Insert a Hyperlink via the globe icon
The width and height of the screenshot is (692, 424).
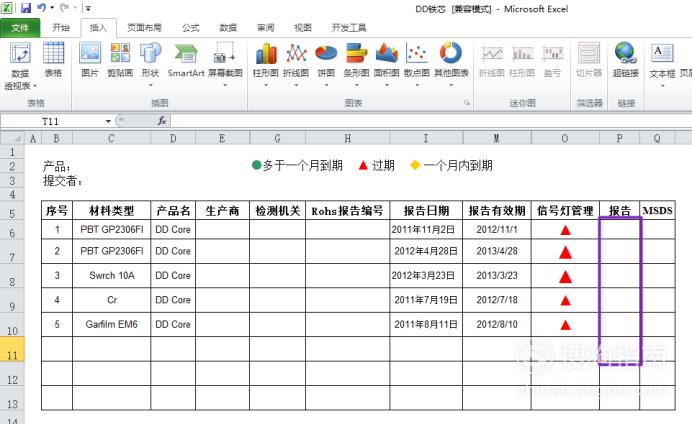point(625,53)
